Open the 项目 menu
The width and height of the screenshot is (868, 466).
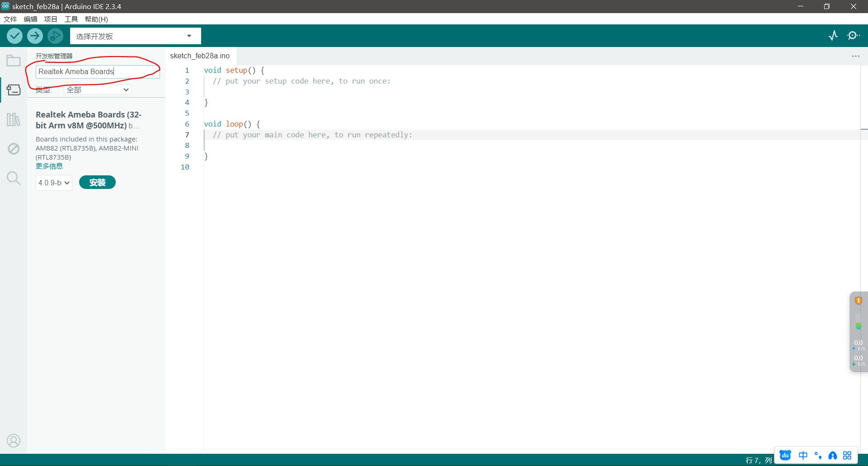(x=51, y=19)
